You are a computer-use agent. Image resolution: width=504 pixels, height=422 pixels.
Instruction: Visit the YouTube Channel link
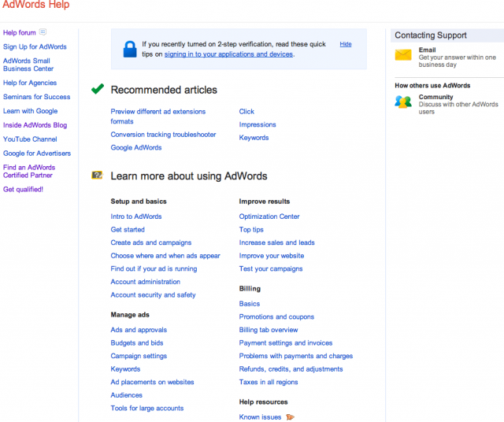[30, 139]
